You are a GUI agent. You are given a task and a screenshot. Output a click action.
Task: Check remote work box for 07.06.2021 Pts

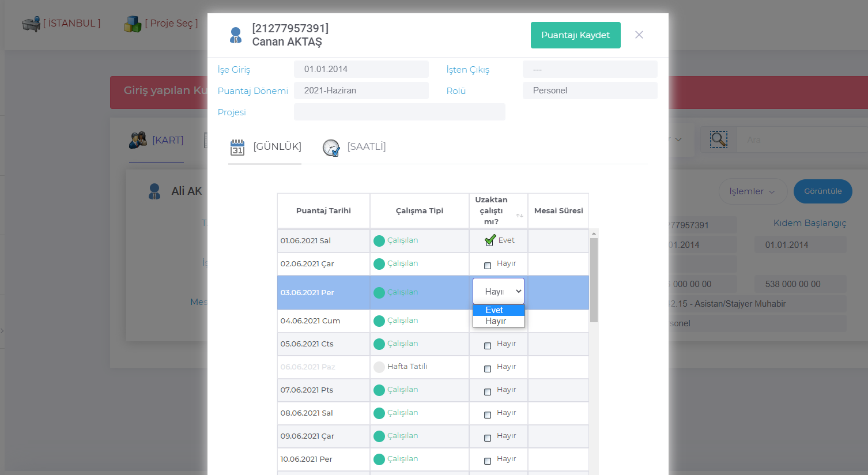pyautogui.click(x=488, y=392)
